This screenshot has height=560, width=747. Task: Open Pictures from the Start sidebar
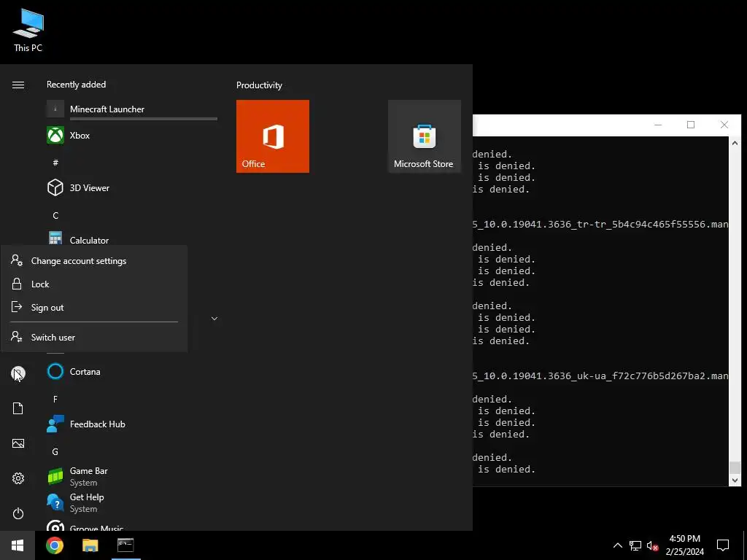coord(18,443)
